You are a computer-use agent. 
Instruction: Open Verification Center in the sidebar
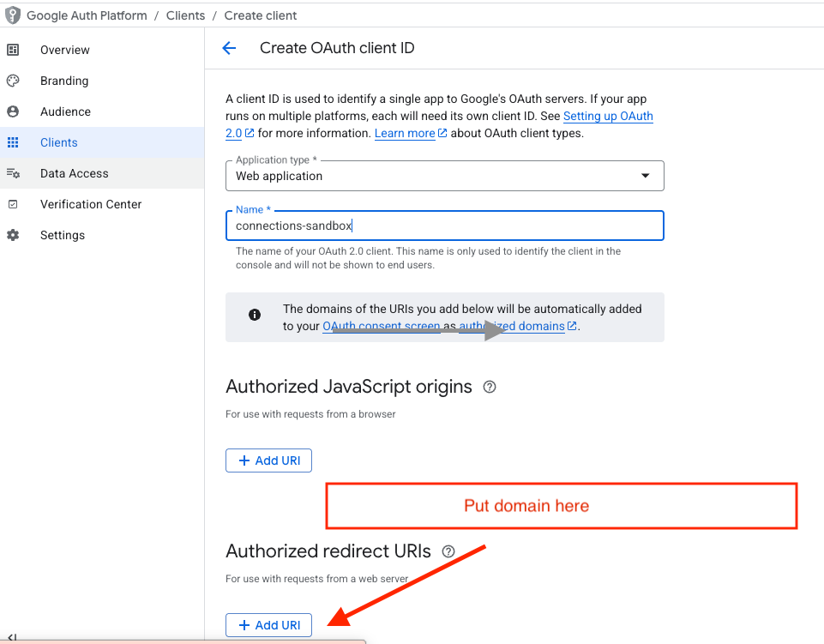click(90, 204)
